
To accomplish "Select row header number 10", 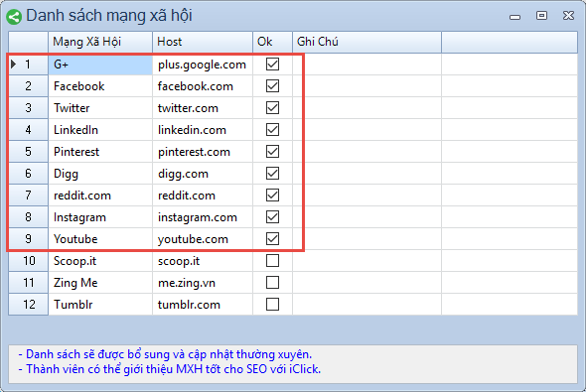I will [x=29, y=261].
